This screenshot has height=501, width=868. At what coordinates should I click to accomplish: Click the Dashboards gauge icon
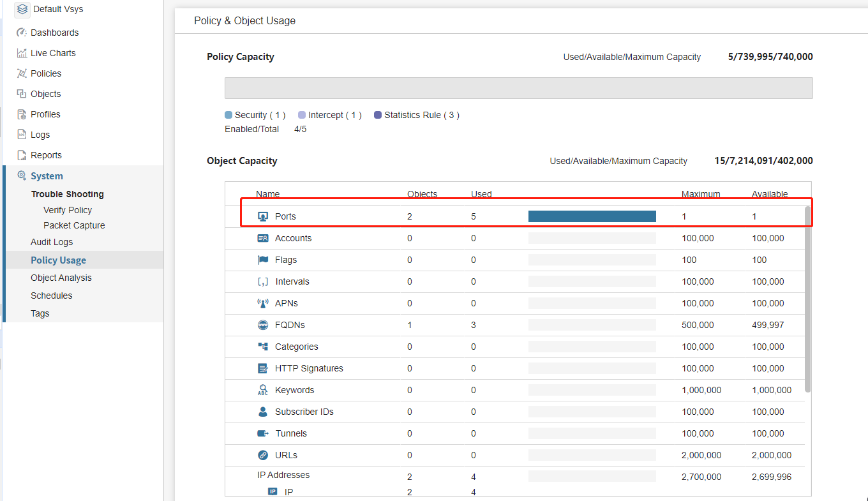point(22,33)
